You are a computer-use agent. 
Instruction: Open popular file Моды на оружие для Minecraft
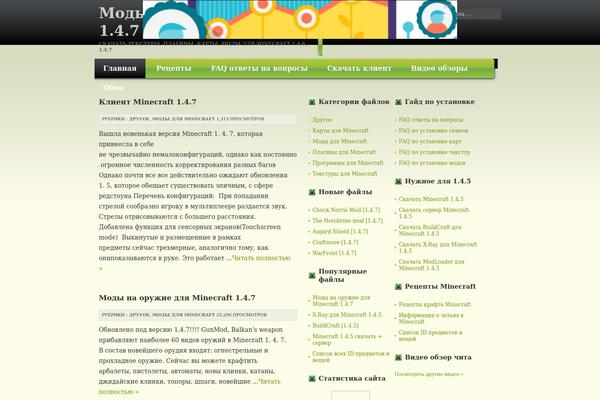(x=341, y=300)
